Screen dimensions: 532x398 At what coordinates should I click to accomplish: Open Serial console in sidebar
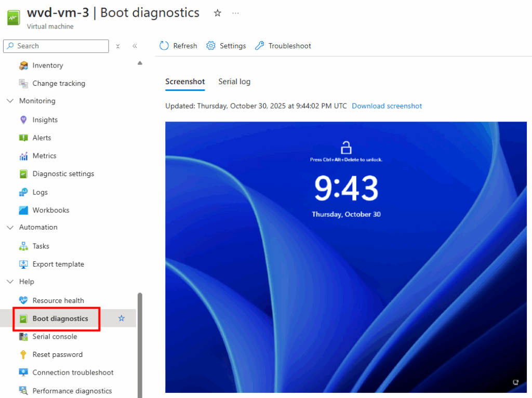[55, 337]
